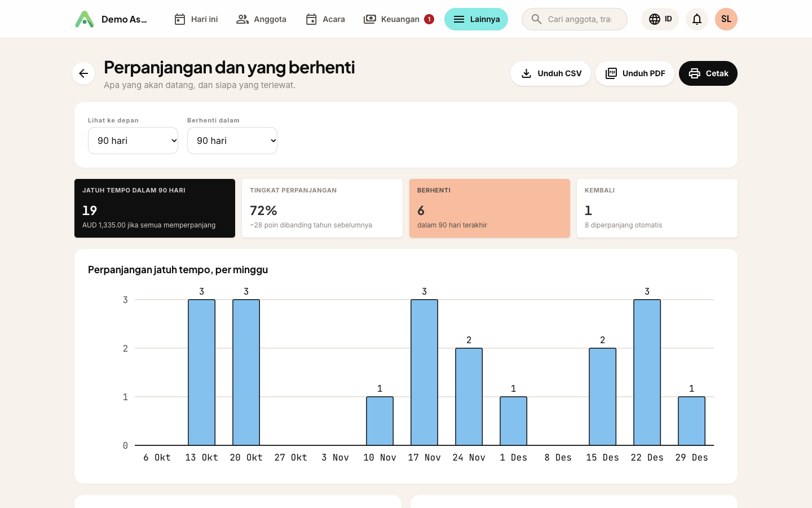Open the SL user avatar
The width and height of the screenshot is (812, 508).
click(726, 19)
